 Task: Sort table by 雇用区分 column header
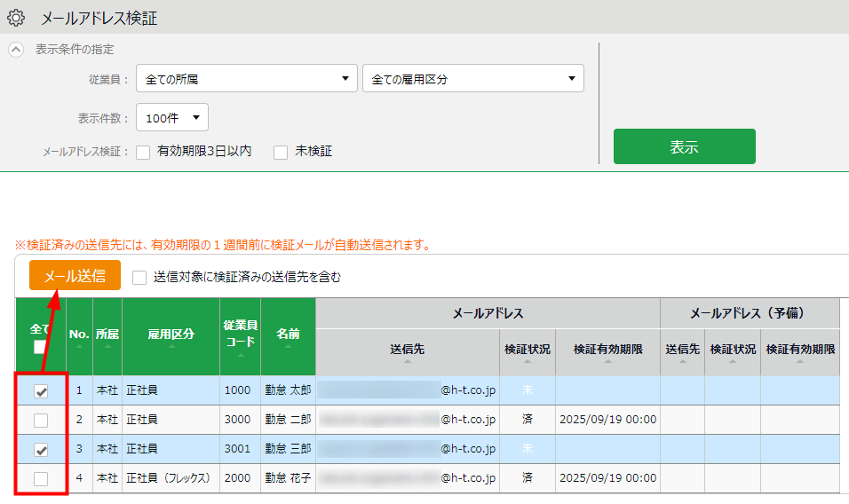tap(171, 336)
